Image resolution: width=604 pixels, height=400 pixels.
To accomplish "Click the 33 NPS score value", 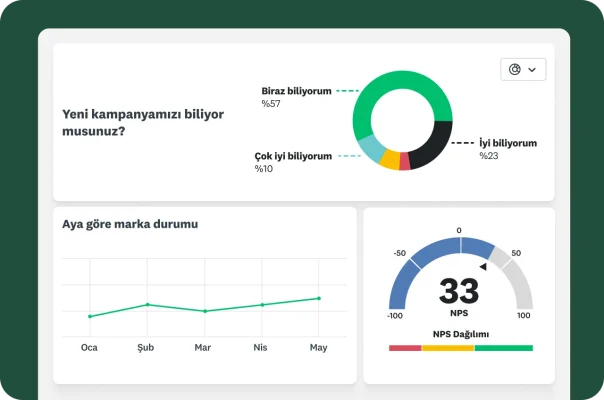I will click(x=459, y=290).
